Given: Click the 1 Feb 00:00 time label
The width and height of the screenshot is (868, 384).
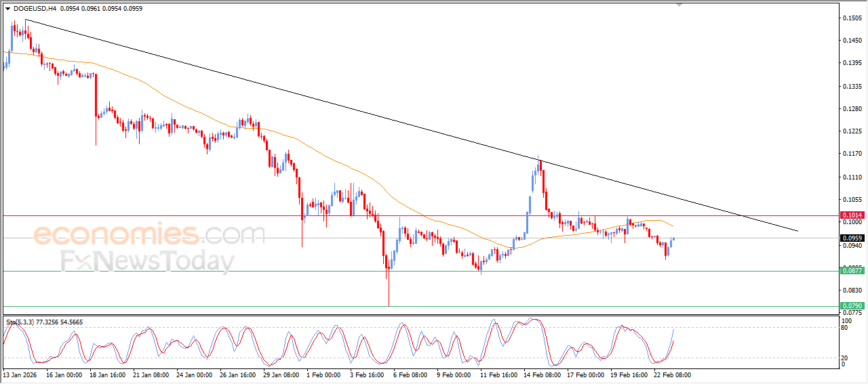Looking at the screenshot, I should pyautogui.click(x=323, y=375).
